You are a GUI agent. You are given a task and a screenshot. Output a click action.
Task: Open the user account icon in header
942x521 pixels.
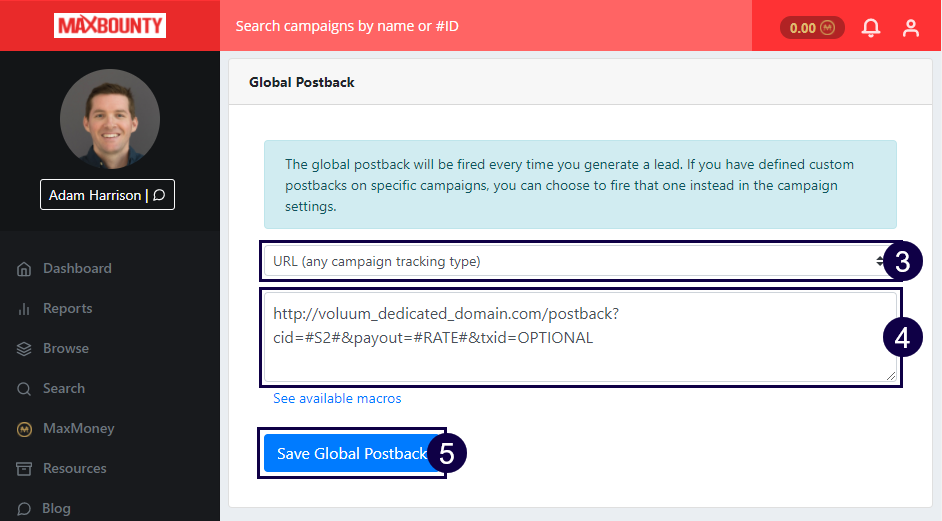tap(910, 28)
